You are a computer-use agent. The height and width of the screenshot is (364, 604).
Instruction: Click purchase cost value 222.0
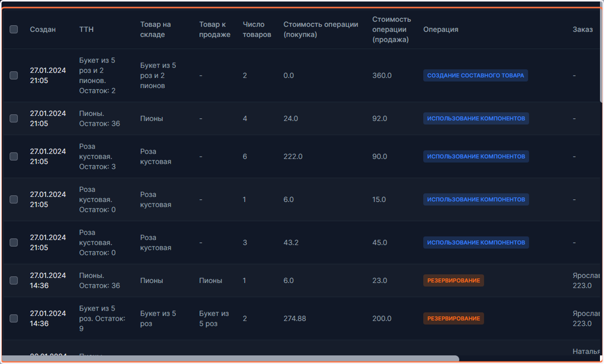293,157
